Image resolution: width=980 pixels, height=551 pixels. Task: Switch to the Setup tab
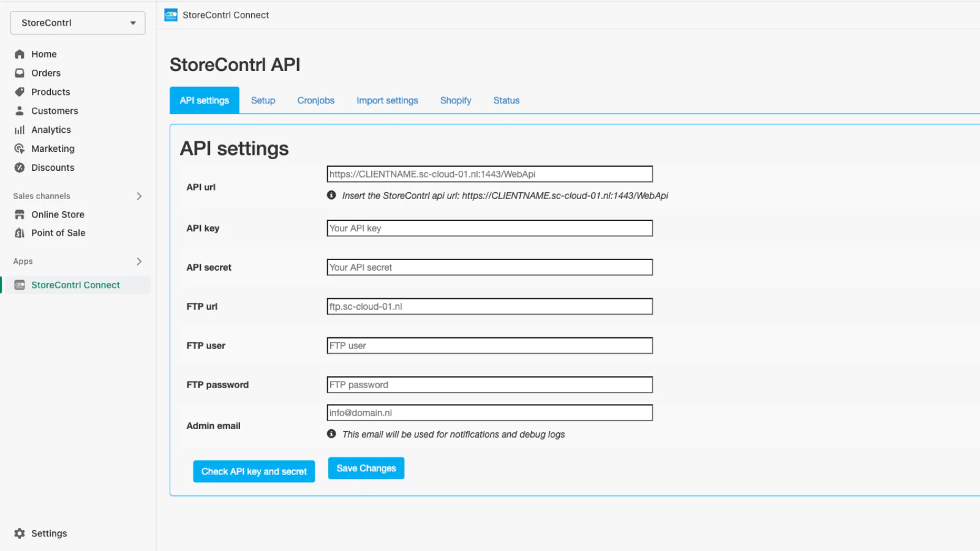click(x=263, y=100)
